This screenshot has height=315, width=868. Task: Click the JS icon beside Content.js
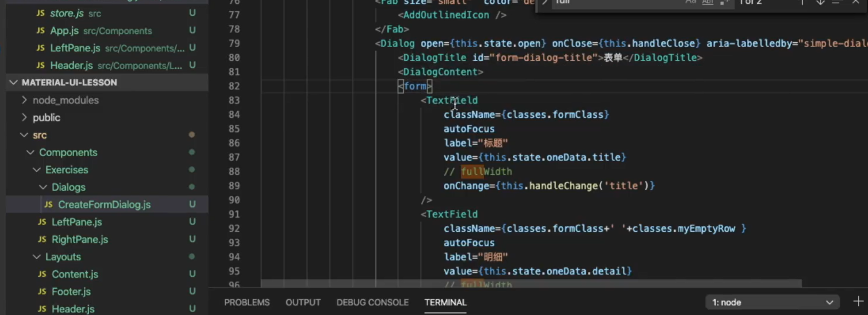(x=42, y=274)
